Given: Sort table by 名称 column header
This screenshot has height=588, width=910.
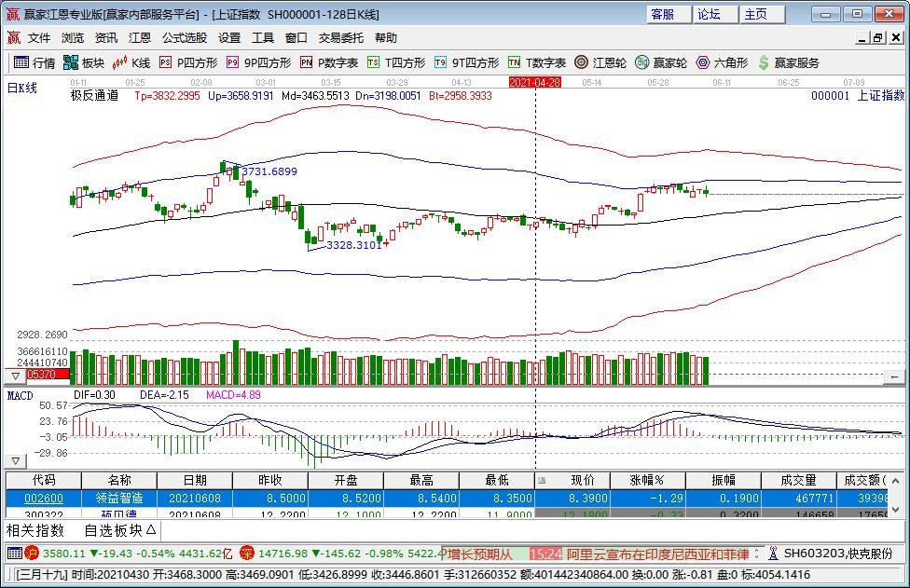Looking at the screenshot, I should pos(119,480).
